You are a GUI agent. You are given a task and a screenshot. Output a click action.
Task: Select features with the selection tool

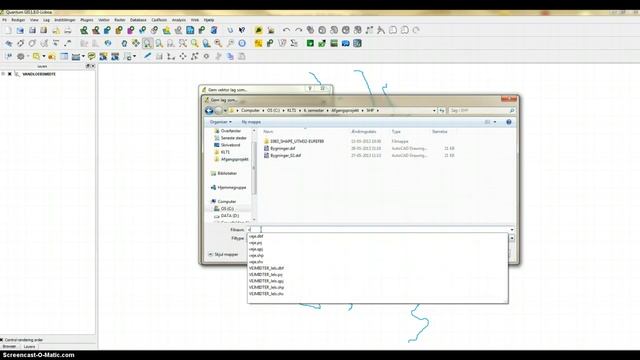(37, 56)
